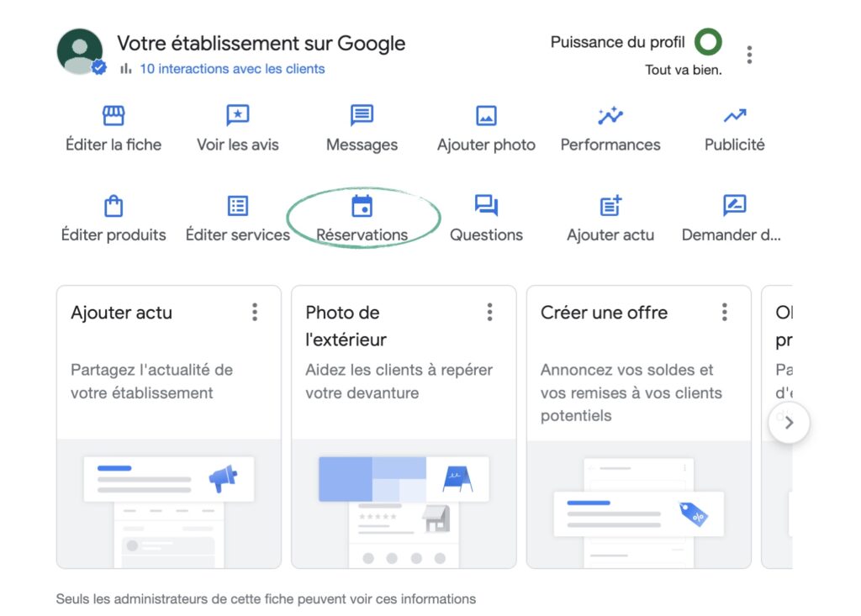The height and width of the screenshot is (616, 861).
Task: Click the Performances label
Action: click(610, 145)
